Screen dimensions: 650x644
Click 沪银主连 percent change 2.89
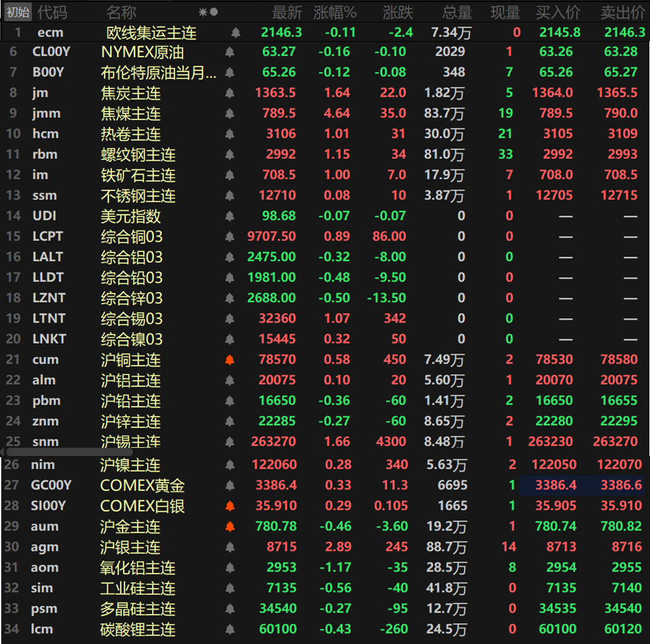click(x=338, y=547)
